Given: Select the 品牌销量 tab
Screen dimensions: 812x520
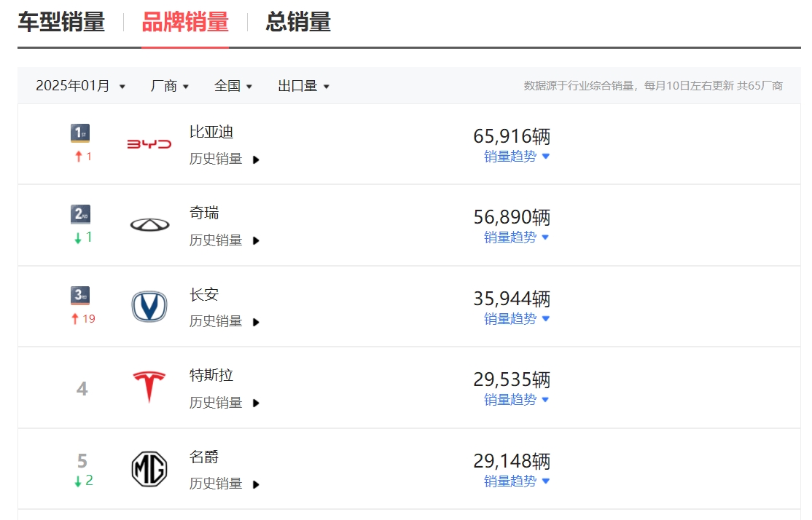Looking at the screenshot, I should [x=185, y=23].
